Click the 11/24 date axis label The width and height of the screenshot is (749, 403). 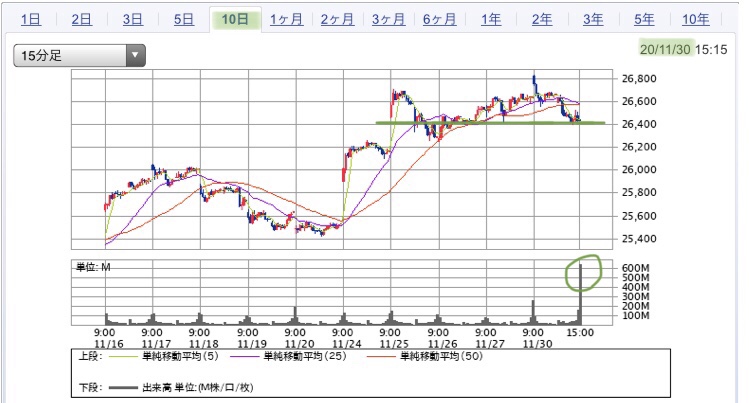tap(347, 344)
